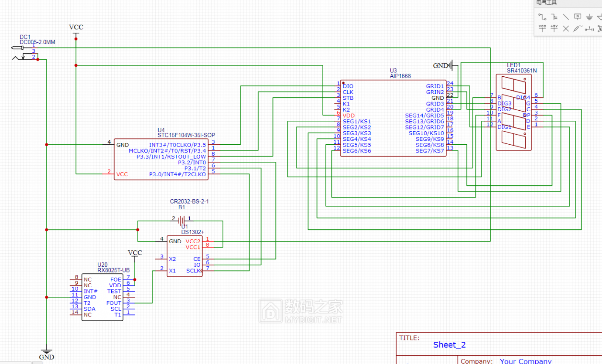Click the SEG7/KS7 pin label
This screenshot has width=602, height=364.
coord(430,151)
